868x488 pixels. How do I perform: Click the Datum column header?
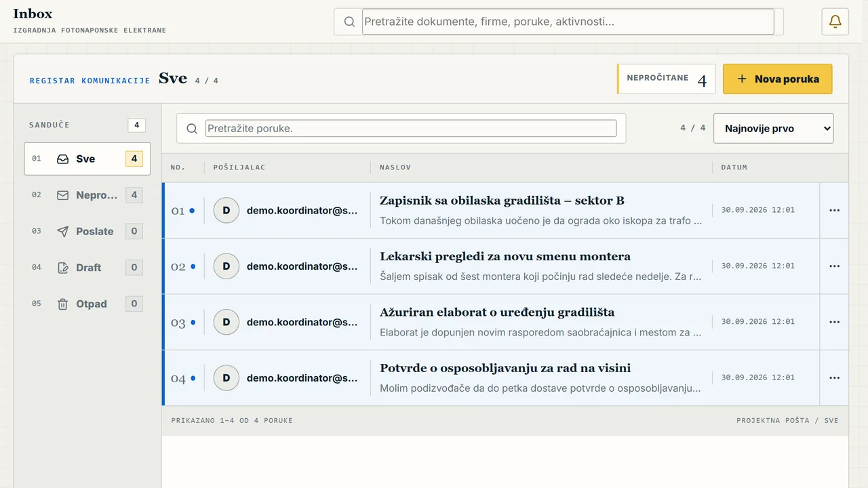click(x=734, y=167)
